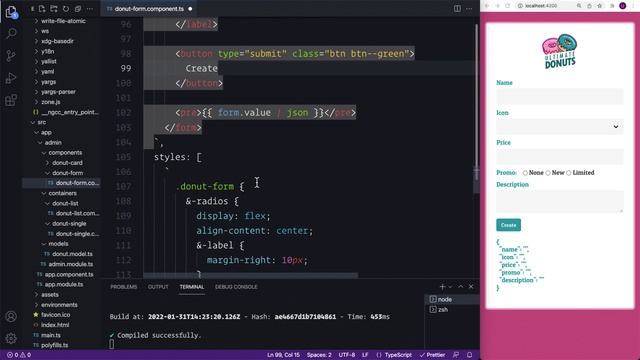Open the Icon dropdown in donut form
This screenshot has height=360, width=640.
click(560, 127)
